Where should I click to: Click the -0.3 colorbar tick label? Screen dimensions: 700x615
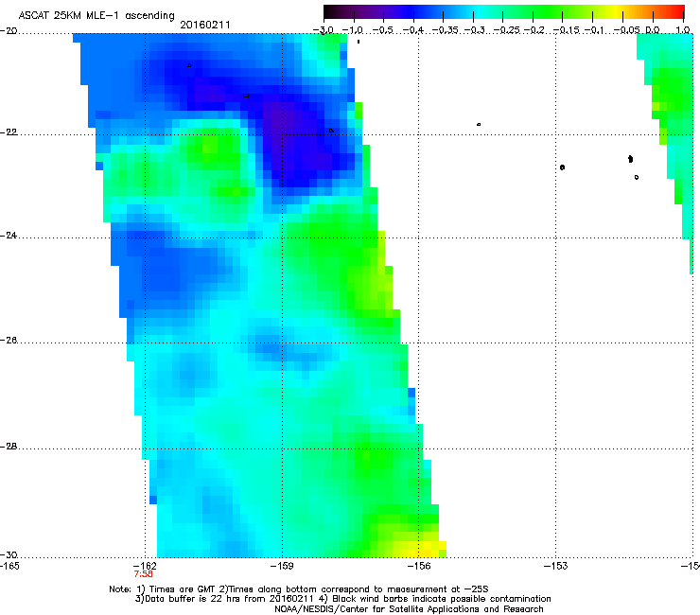tap(474, 30)
